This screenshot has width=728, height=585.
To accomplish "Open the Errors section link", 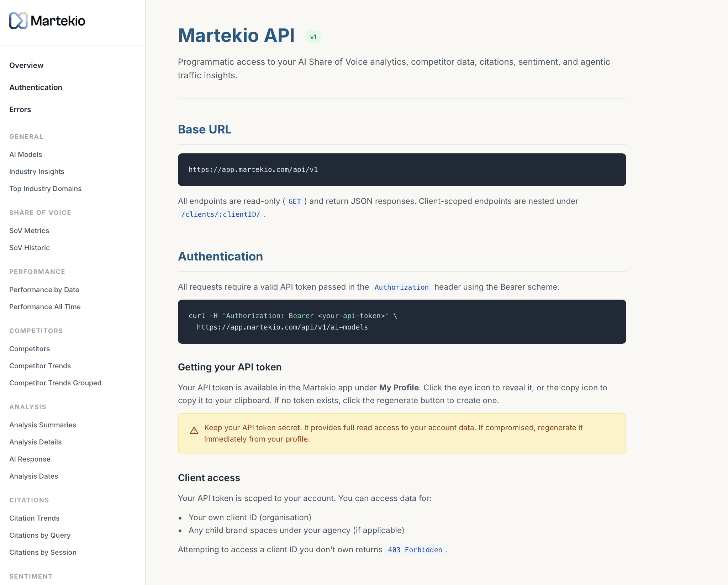I will [x=20, y=110].
